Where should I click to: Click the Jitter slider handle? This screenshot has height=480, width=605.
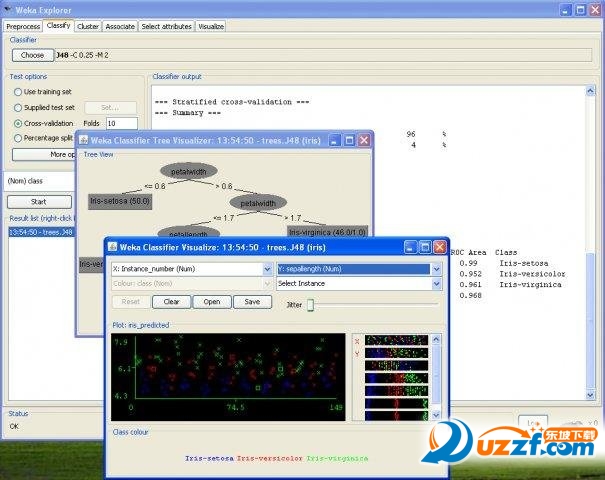311,305
